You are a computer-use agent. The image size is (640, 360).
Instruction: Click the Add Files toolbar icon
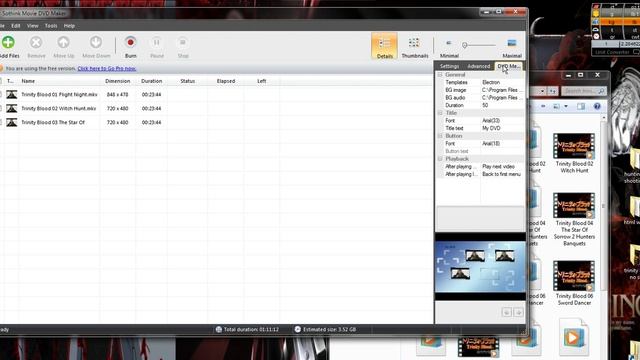pyautogui.click(x=8, y=42)
